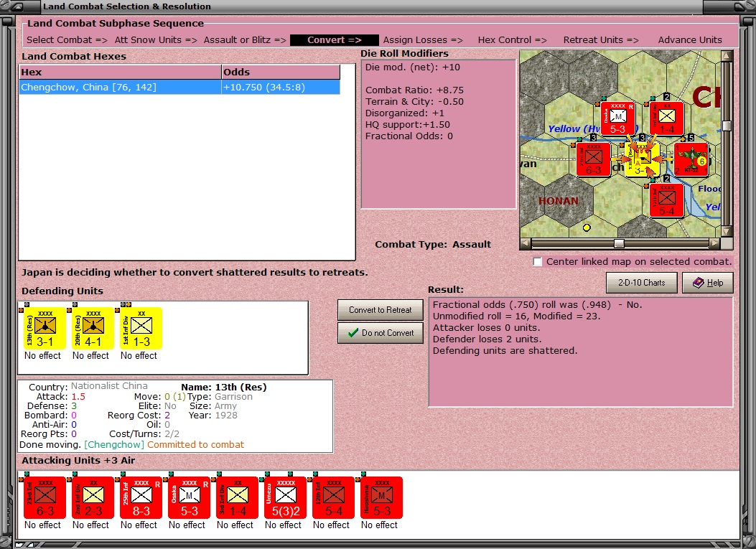The width and height of the screenshot is (756, 549).
Task: Click the Hex Control subphase step
Action: pos(512,40)
